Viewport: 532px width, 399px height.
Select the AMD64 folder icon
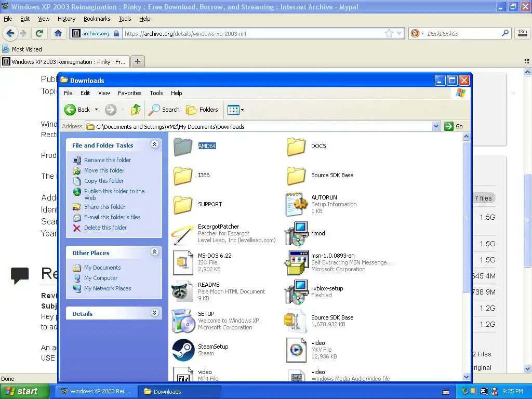183,147
